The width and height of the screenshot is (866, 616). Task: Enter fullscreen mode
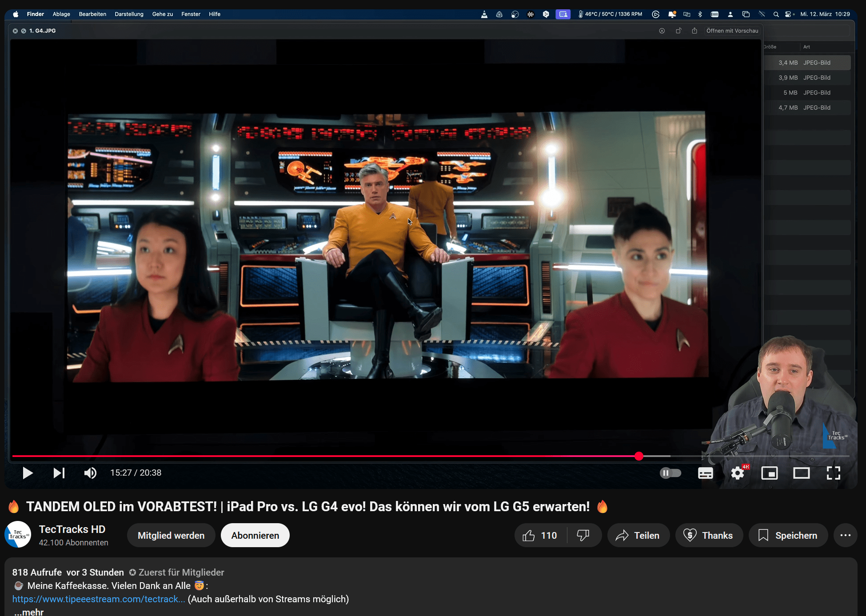(x=834, y=473)
